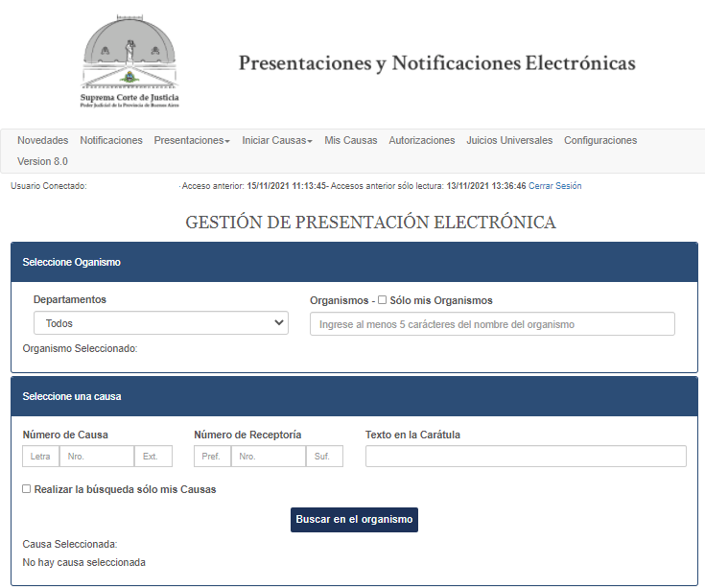This screenshot has height=588, width=705.
Task: Click the Cerrar Sesión link
Action: (x=554, y=186)
